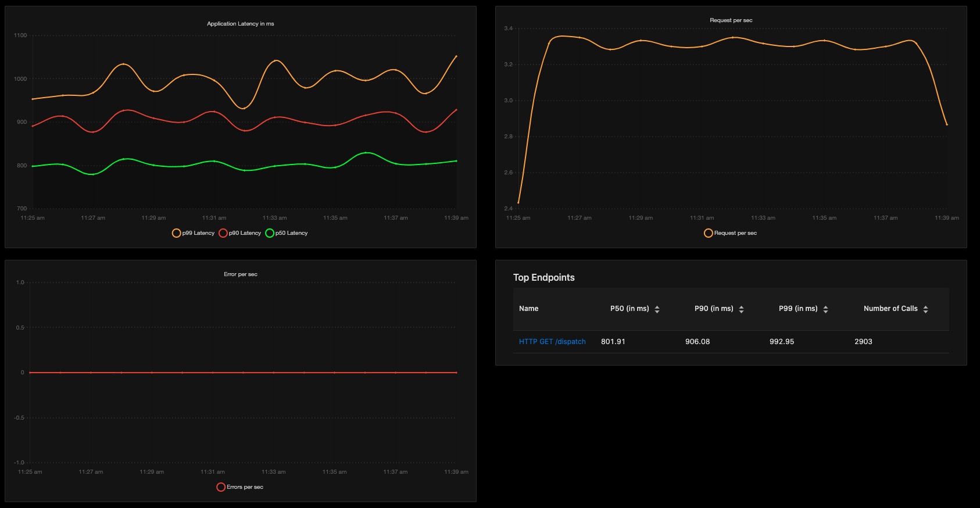980x508 pixels.
Task: Click the p90 Latency legend label
Action: [x=245, y=233]
